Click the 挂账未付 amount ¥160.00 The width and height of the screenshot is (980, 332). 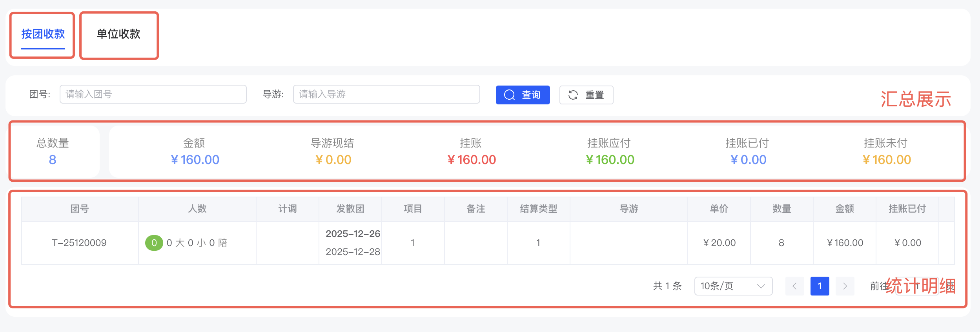tap(887, 160)
